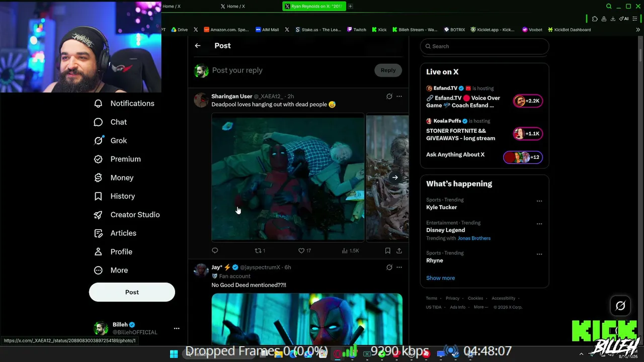Viewport: 644px width, 362px height.
Task: Open the Chat bubble icon
Action: point(99,122)
